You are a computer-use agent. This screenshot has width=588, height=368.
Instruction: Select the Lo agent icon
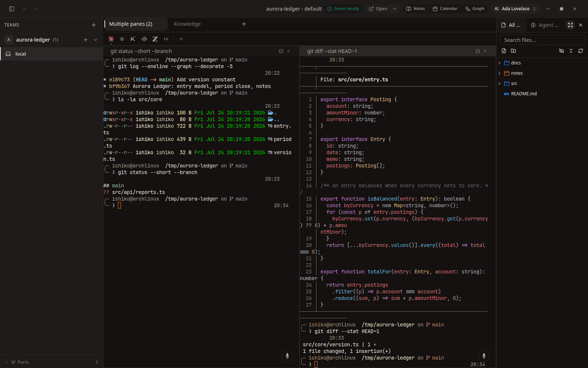(x=166, y=39)
